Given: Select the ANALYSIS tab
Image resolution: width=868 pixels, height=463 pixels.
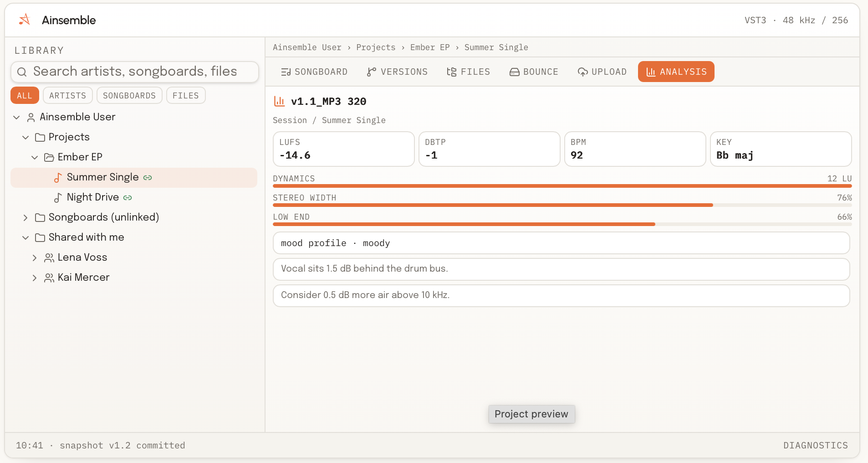Looking at the screenshot, I should click(676, 72).
